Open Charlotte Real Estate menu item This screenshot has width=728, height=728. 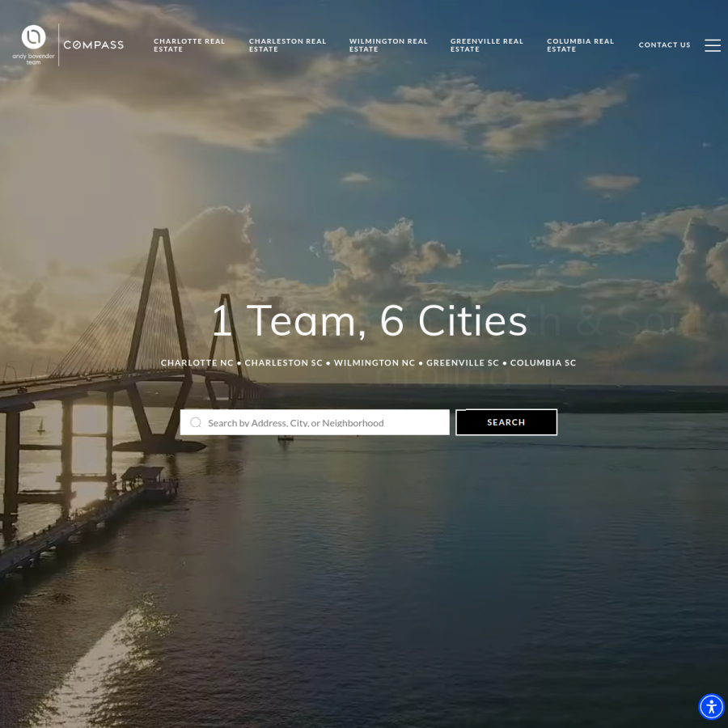click(x=189, y=45)
